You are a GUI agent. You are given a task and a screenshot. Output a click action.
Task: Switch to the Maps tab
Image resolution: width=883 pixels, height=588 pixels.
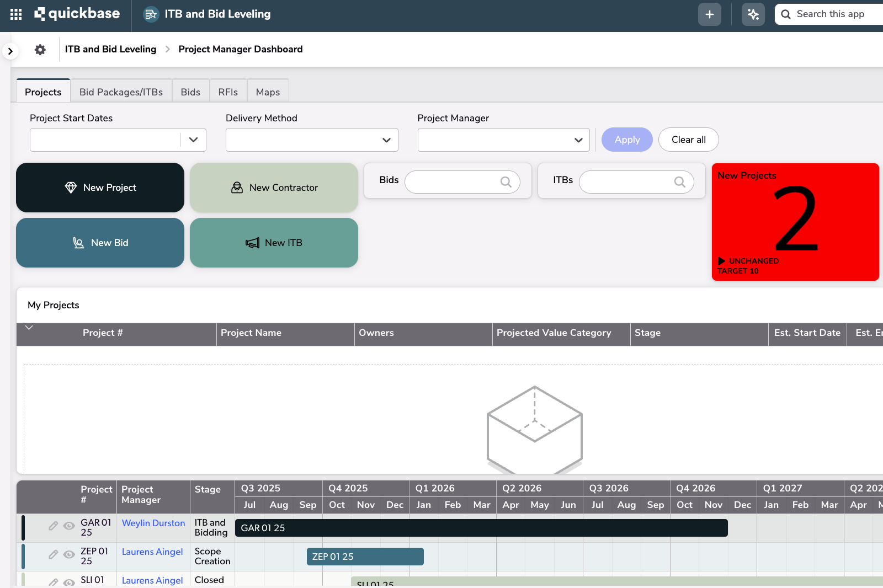[268, 92]
